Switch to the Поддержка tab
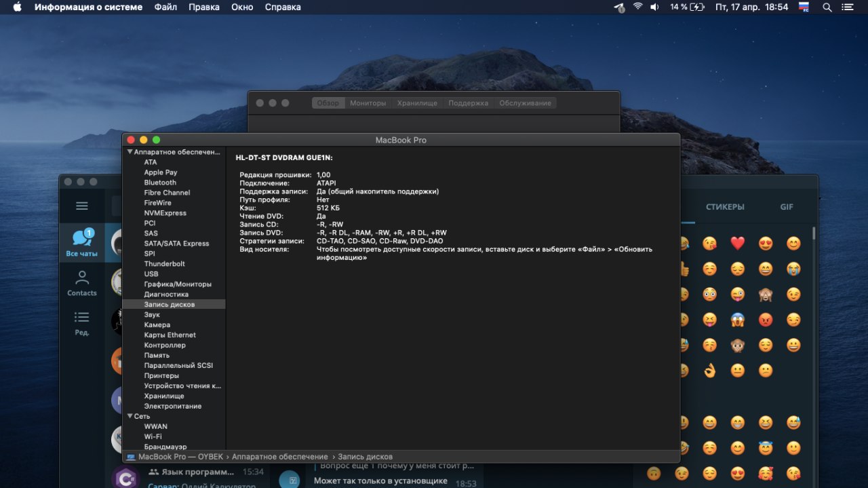The image size is (868, 488). [x=469, y=103]
